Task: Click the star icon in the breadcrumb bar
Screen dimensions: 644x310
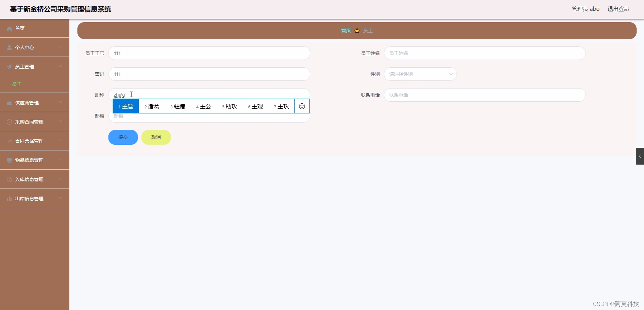Action: (x=357, y=30)
